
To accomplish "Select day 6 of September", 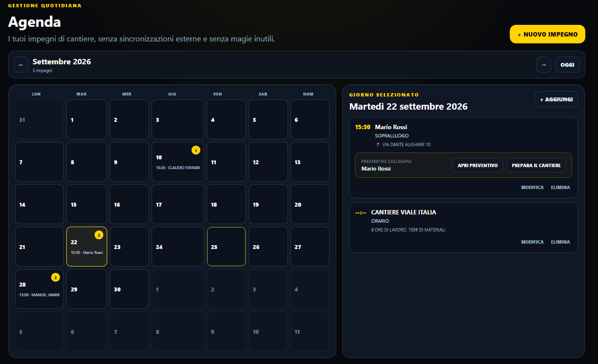I will 310,119.
